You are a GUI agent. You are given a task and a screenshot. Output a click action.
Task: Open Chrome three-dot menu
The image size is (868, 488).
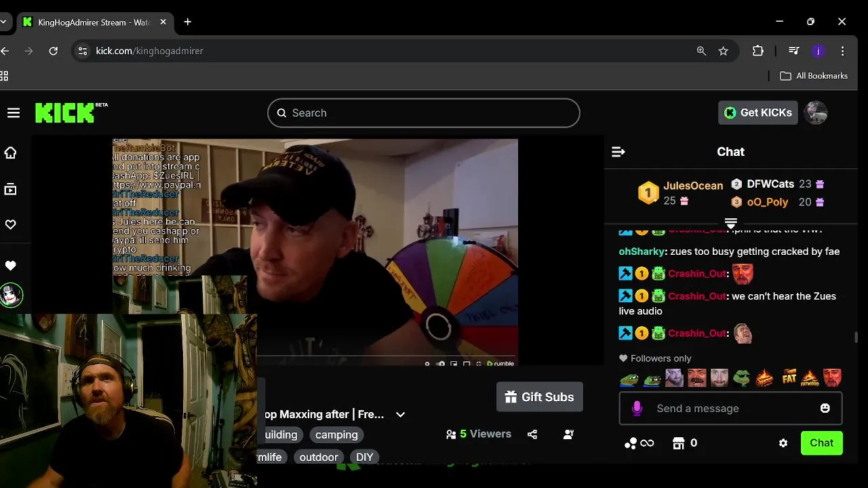[843, 51]
